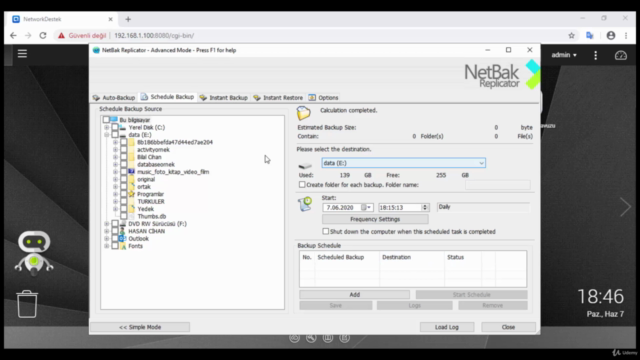This screenshot has height=360, width=640.
Task: Click the Close button at bottom right
Action: coord(508,327)
